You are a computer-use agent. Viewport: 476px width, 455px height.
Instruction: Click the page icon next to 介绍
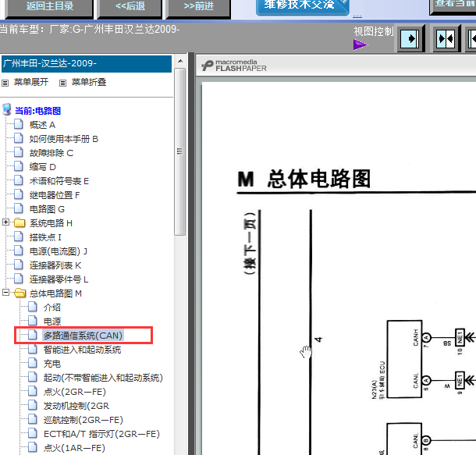pyautogui.click(x=33, y=307)
